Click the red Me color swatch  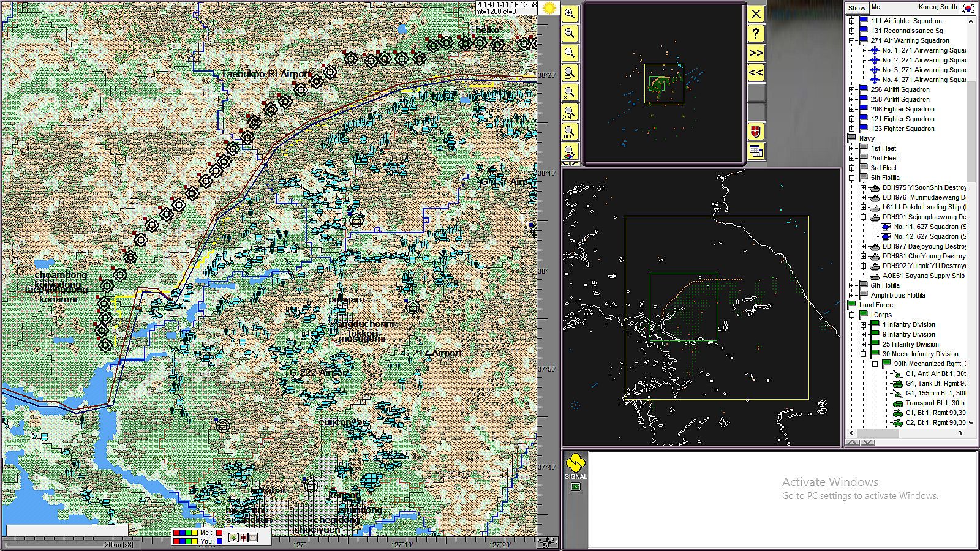[219, 533]
